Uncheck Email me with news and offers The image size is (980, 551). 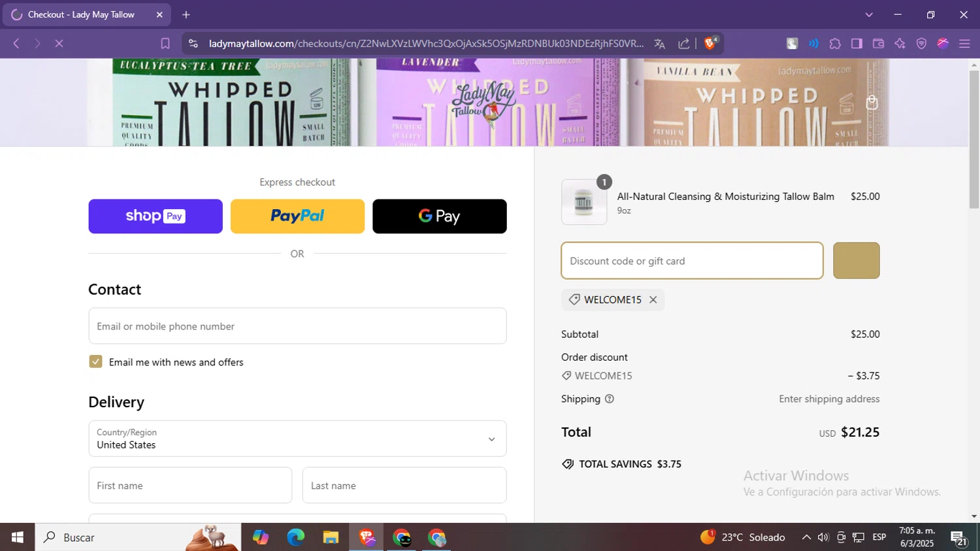pos(95,361)
